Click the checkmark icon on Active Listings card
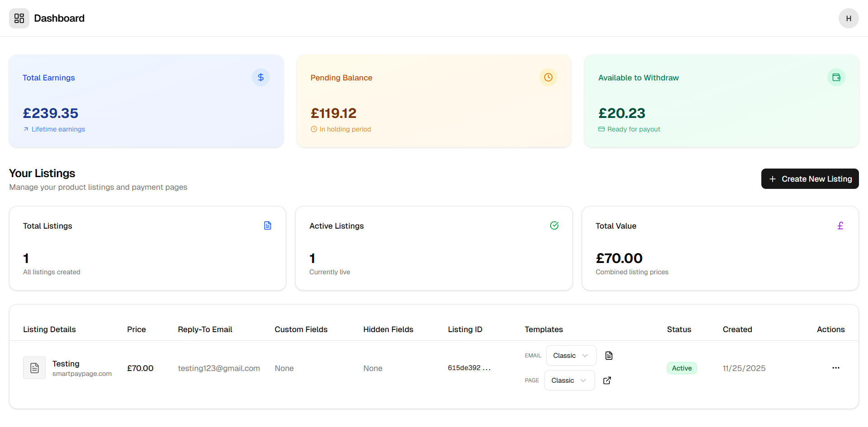Viewport: 868px width, 427px height. coord(554,225)
